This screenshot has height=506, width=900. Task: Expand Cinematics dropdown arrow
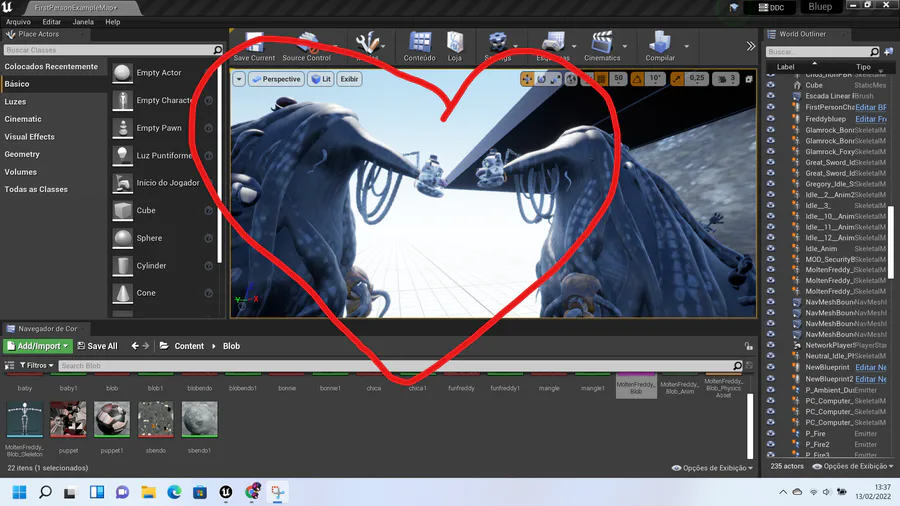coord(624,46)
